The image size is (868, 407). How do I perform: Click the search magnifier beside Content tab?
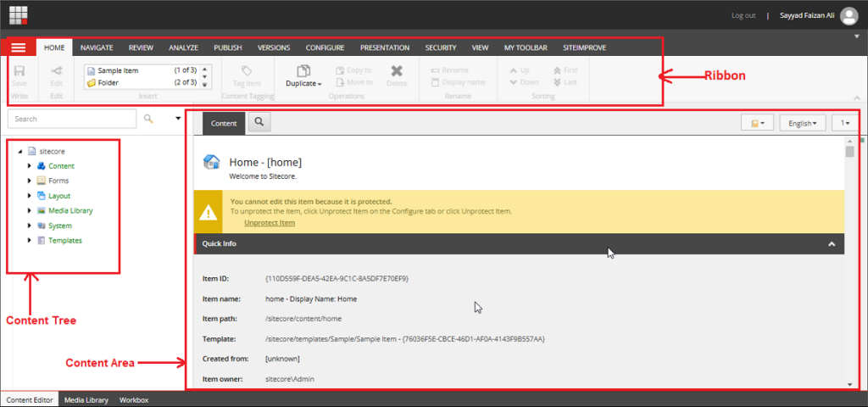point(259,123)
